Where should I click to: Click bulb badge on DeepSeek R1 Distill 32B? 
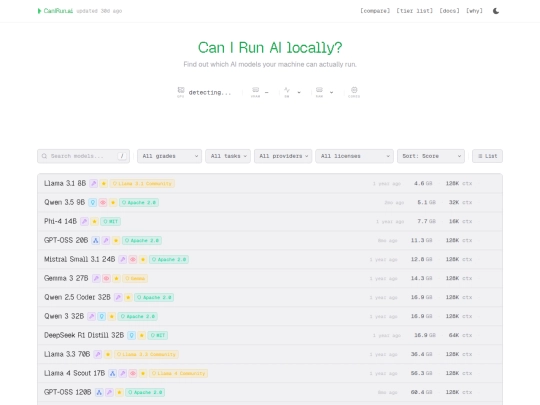pos(132,335)
